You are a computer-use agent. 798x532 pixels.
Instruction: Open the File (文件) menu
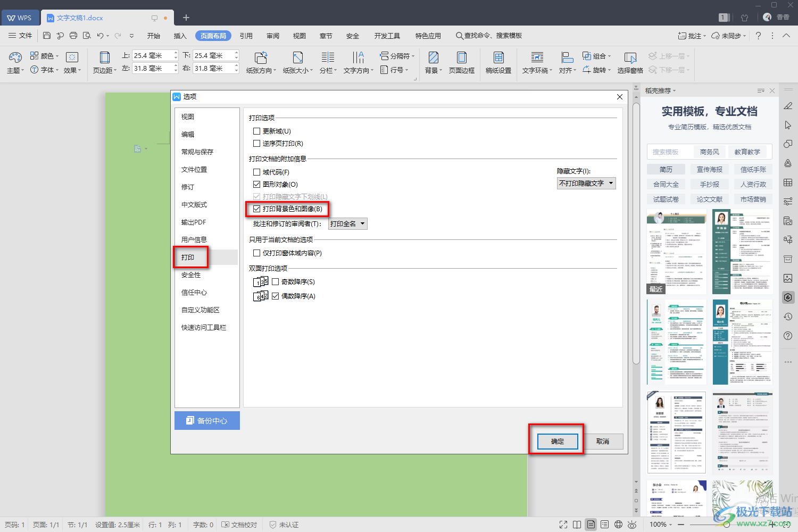pyautogui.click(x=20, y=36)
